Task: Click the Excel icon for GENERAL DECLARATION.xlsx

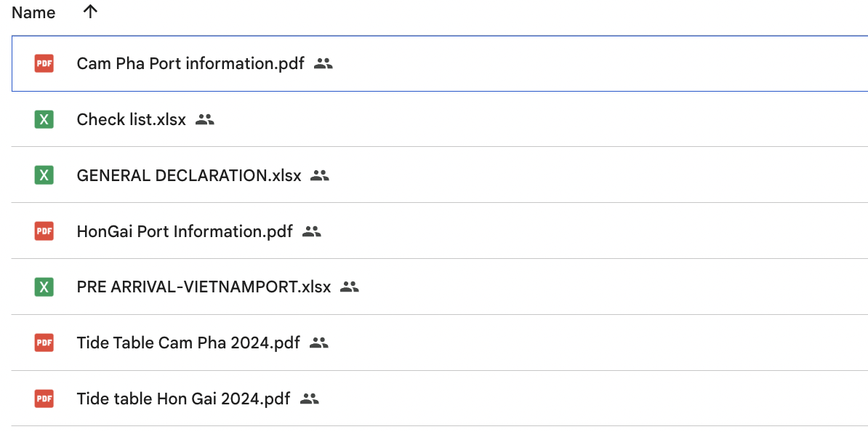Action: (44, 175)
